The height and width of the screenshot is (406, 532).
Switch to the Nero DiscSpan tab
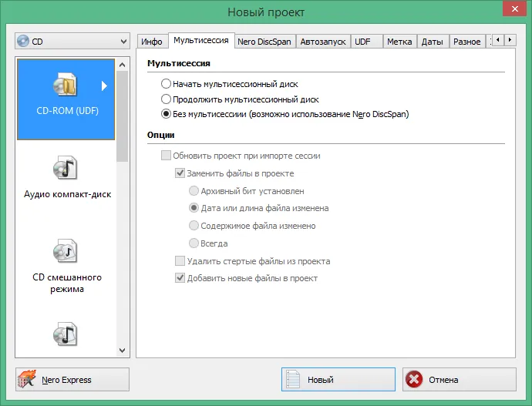[264, 42]
